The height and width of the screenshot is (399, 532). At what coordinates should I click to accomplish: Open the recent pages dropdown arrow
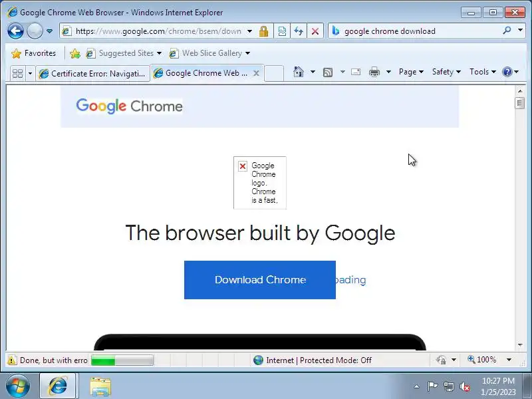click(49, 31)
